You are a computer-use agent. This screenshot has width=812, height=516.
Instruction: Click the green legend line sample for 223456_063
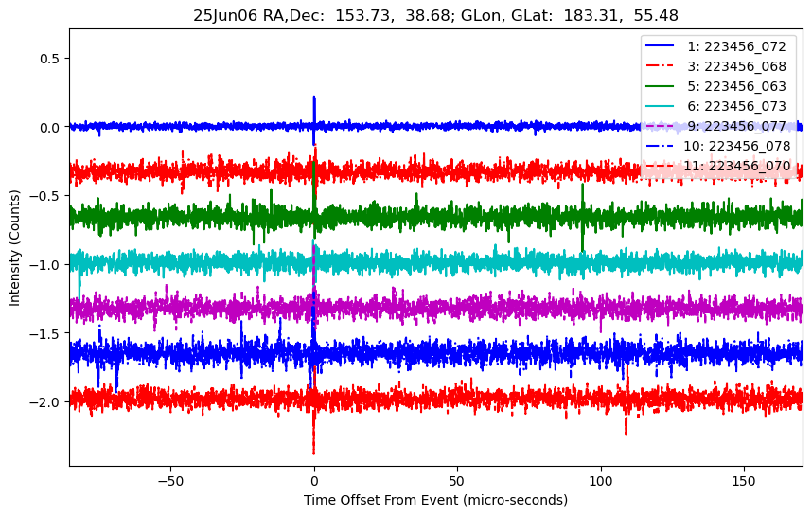[660, 86]
